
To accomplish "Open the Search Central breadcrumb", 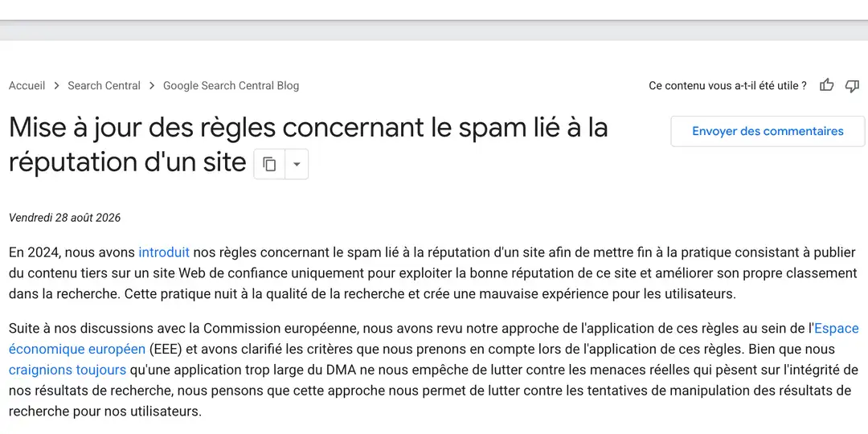I will point(104,86).
